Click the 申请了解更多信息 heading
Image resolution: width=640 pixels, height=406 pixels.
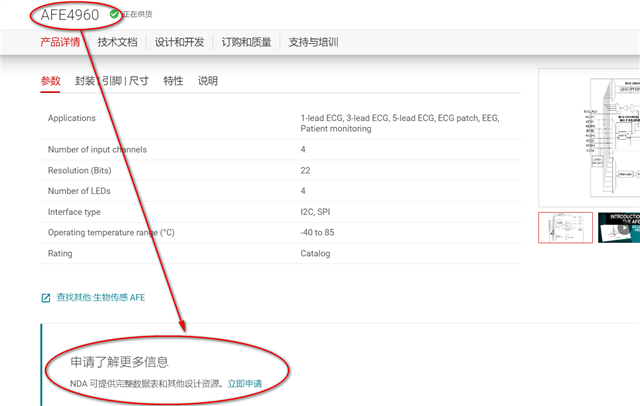point(119,362)
